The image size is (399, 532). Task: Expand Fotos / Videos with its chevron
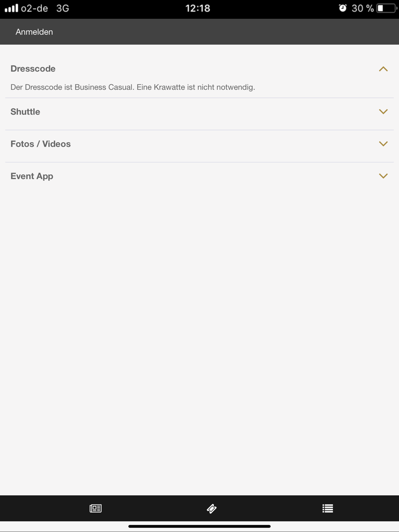point(383,144)
